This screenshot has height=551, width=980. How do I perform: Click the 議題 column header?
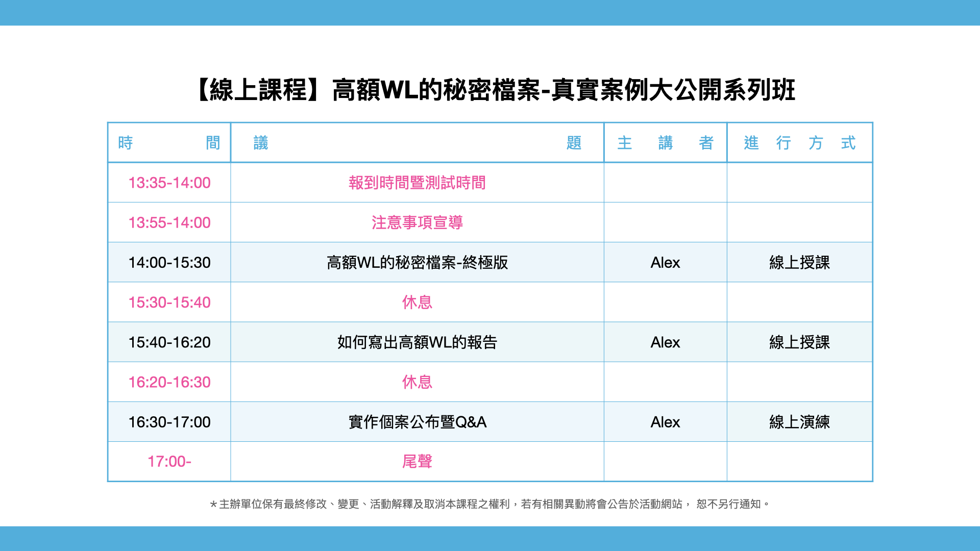417,143
